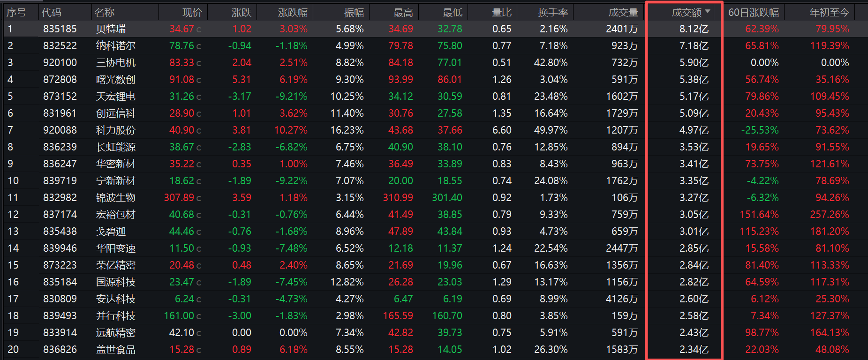Click 涨跌幅 value 10.27%
868x360 pixels.
(x=291, y=130)
